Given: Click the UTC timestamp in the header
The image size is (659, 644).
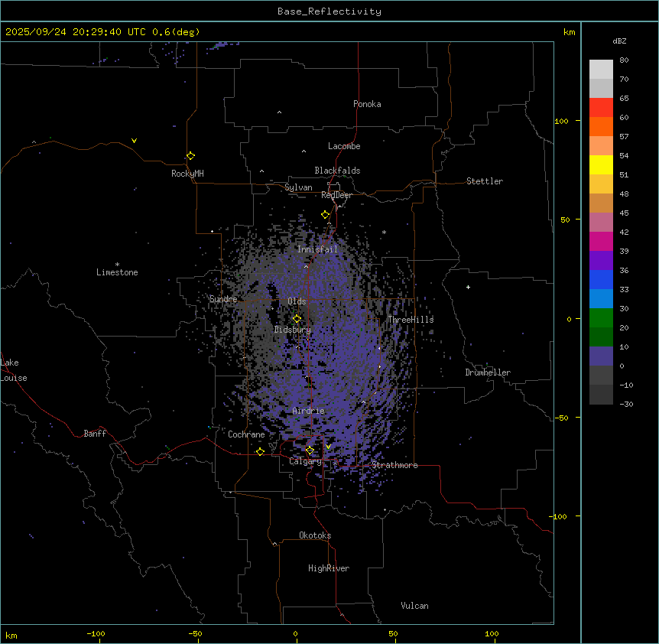Looking at the screenshot, I should pos(102,32).
